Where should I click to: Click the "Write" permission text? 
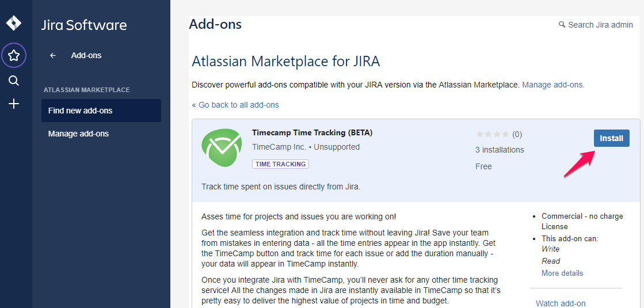(x=550, y=249)
